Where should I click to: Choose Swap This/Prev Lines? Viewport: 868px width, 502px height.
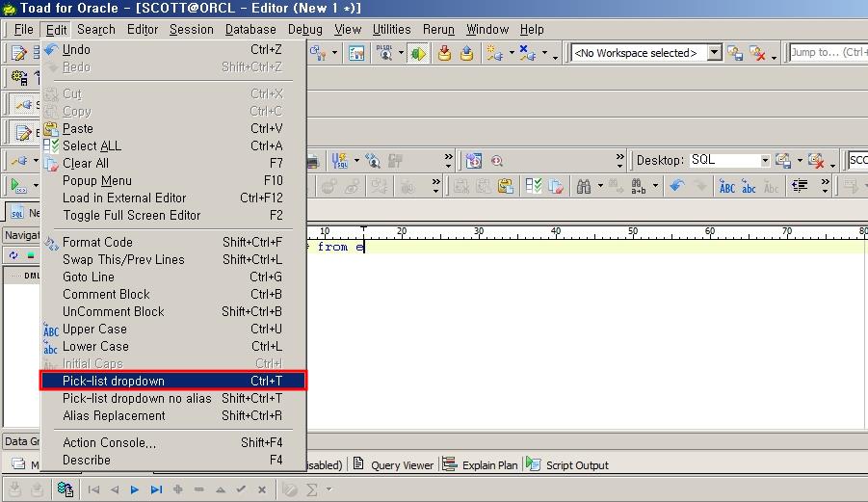[173, 259]
